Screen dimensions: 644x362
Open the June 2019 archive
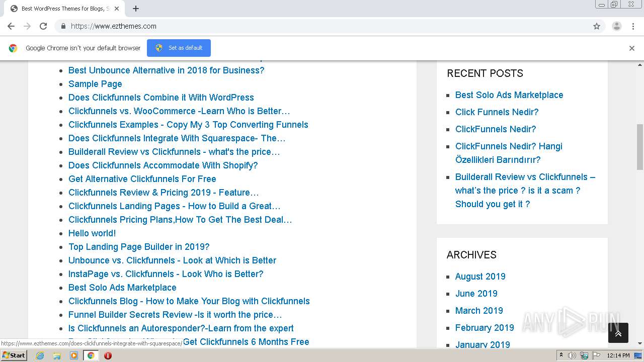point(476,294)
